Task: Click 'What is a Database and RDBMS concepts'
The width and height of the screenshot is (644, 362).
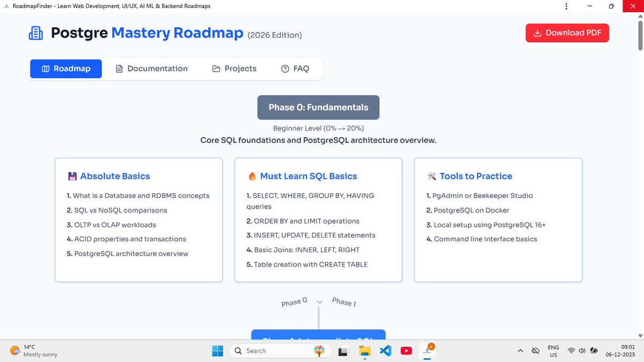Action: (138, 196)
